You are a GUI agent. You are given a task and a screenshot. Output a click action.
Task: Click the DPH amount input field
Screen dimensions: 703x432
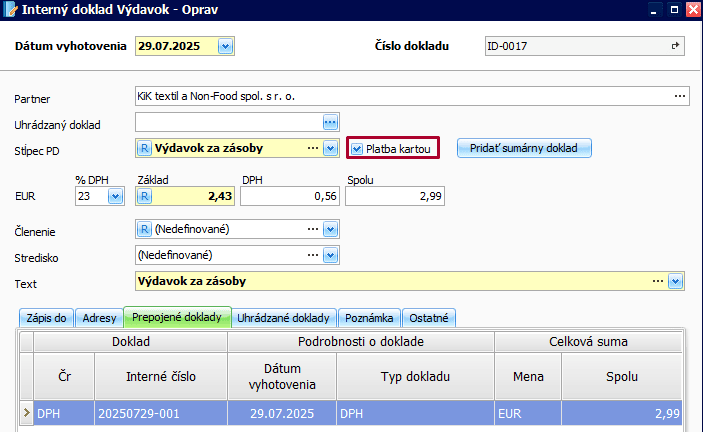point(290,197)
